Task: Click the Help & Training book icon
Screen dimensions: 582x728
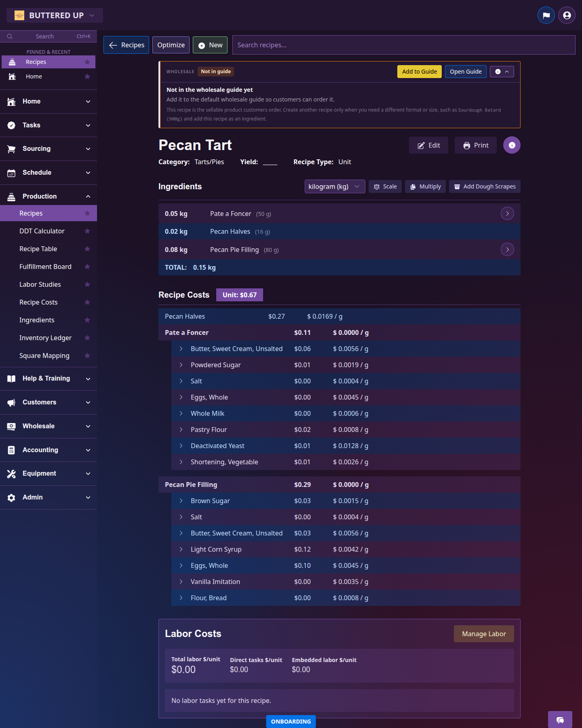Action: click(11, 379)
